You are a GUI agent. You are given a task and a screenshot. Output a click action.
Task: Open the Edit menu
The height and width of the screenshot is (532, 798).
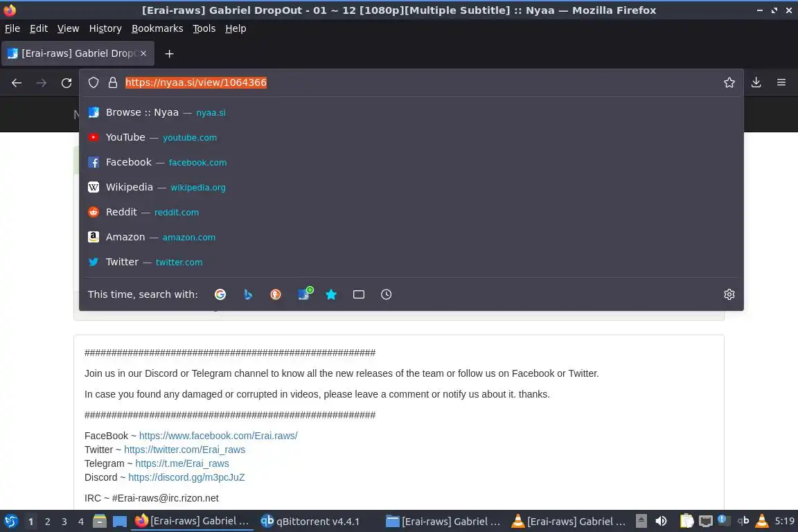pyautogui.click(x=39, y=28)
